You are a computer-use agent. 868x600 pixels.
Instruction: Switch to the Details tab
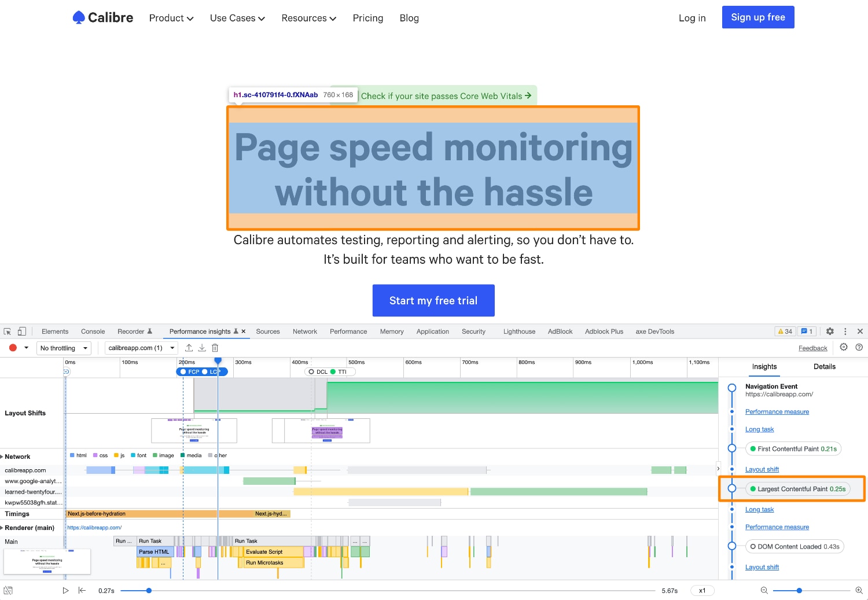[824, 366]
